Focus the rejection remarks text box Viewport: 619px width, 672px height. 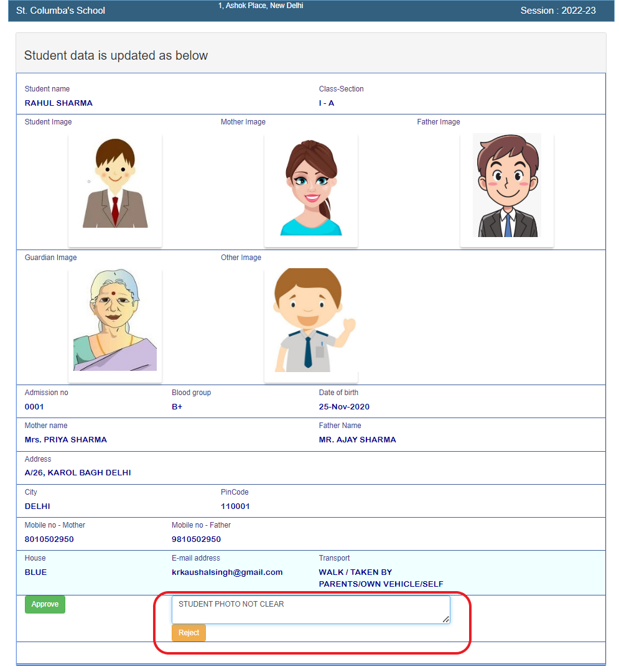click(310, 610)
